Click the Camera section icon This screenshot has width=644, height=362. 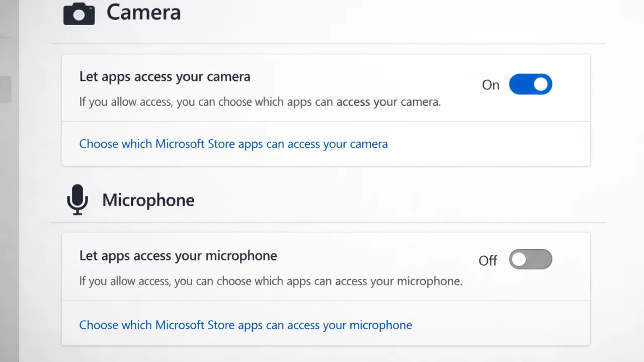click(x=79, y=14)
